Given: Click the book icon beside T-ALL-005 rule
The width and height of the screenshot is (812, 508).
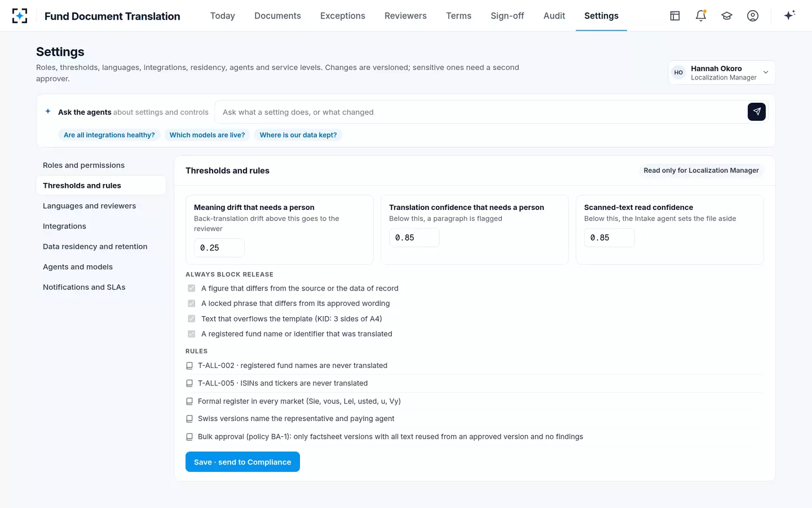Looking at the screenshot, I should pyautogui.click(x=189, y=383).
